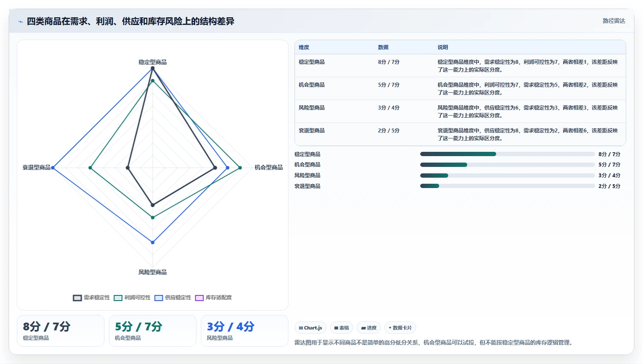Select the 衰退型商品 table row cell

[x=312, y=131]
